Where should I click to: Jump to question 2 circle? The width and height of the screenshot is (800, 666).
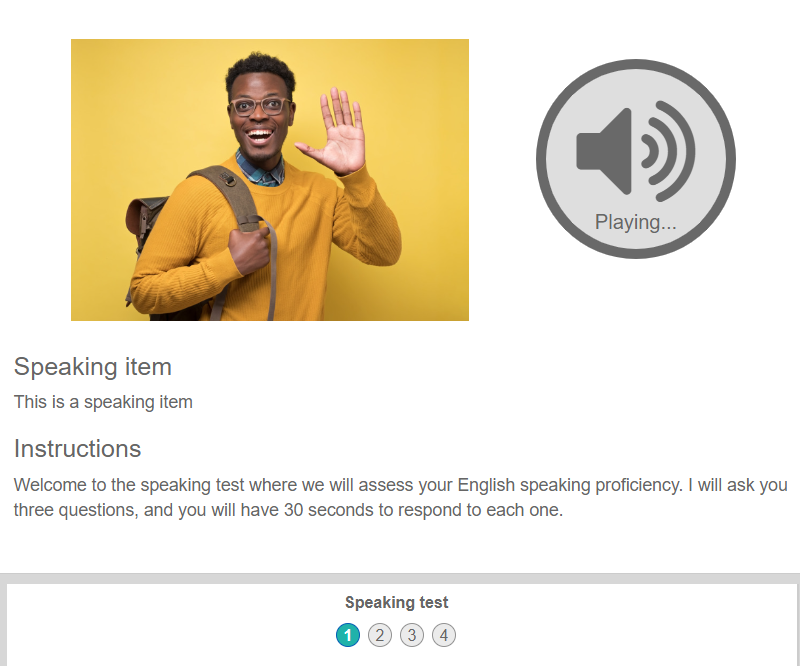(x=380, y=635)
